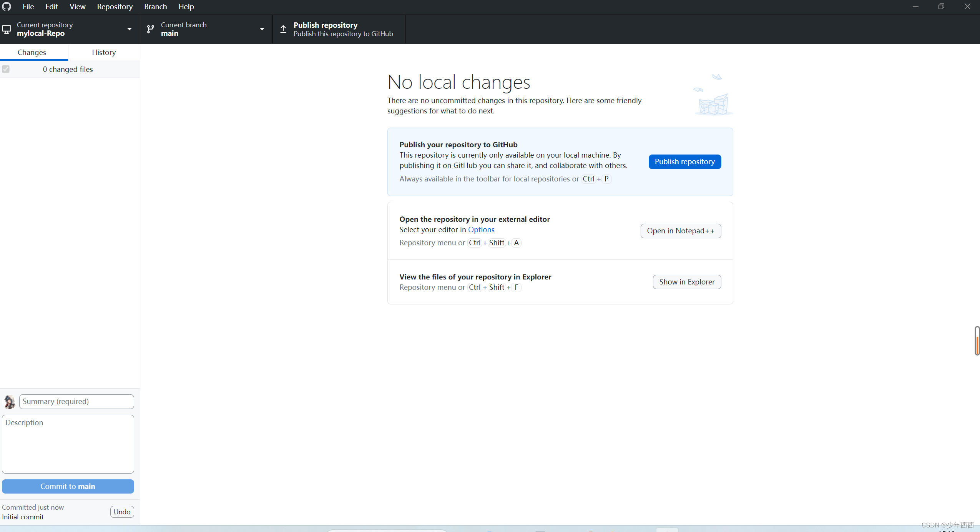Click the Current branch icon
The width and height of the screenshot is (980, 532).
[x=151, y=29]
